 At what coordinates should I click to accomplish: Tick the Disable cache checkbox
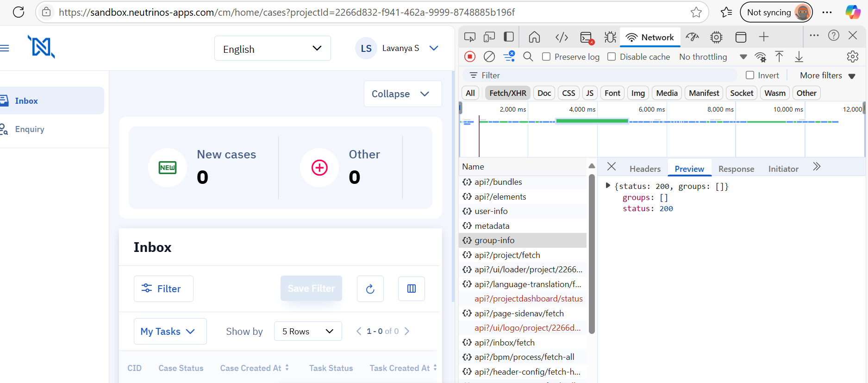(612, 57)
